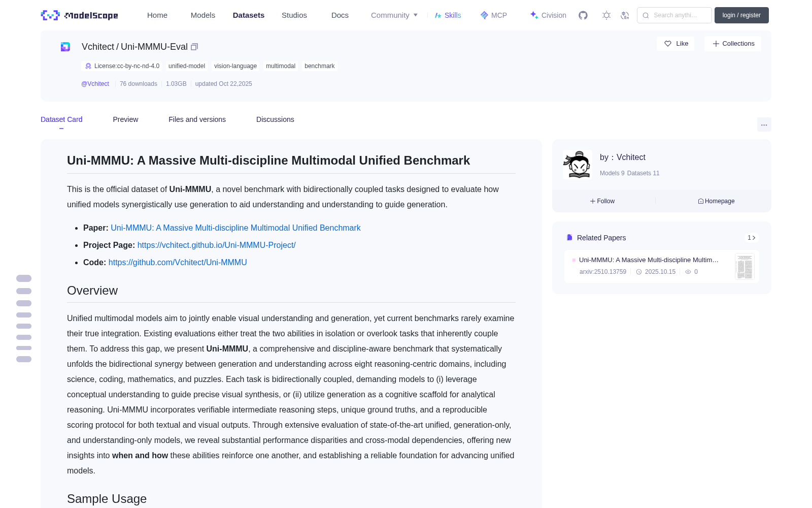Click login / register button
Image resolution: width=812 pixels, height=508 pixels.
[x=741, y=15]
